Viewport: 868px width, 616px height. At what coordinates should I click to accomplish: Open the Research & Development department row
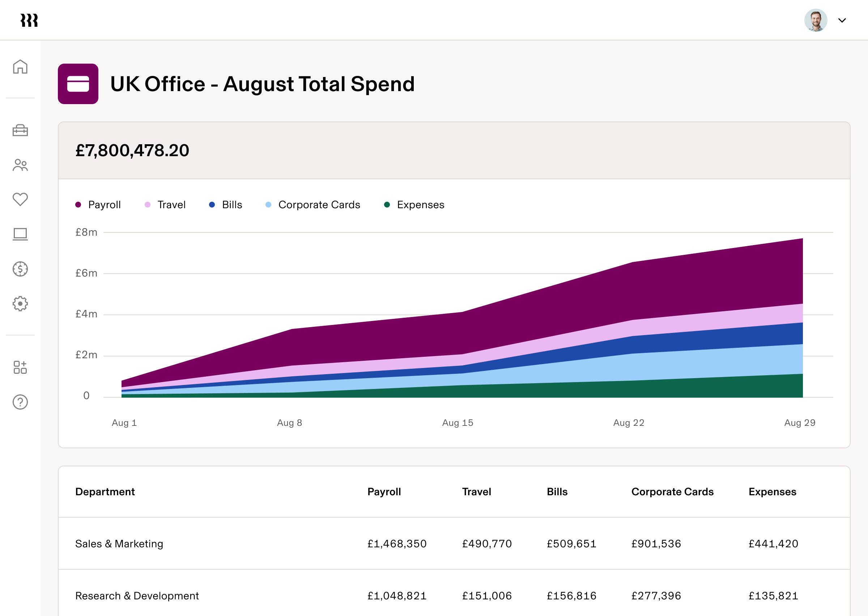137,595
